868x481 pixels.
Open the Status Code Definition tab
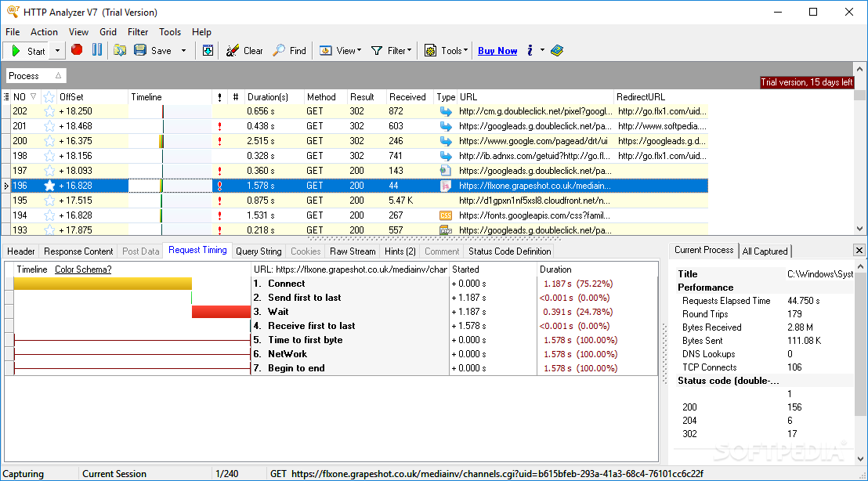[510, 251]
